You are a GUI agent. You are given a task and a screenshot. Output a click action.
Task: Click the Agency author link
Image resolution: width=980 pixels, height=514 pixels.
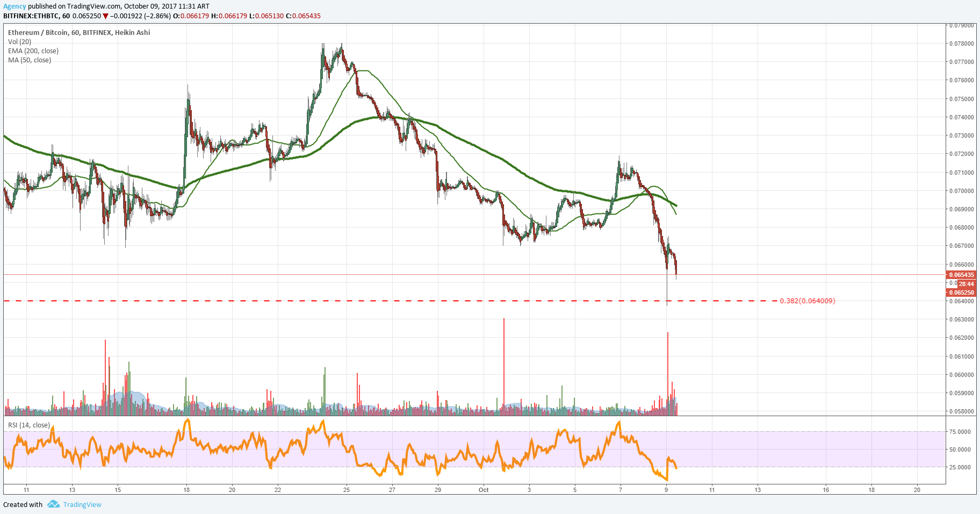(15, 6)
